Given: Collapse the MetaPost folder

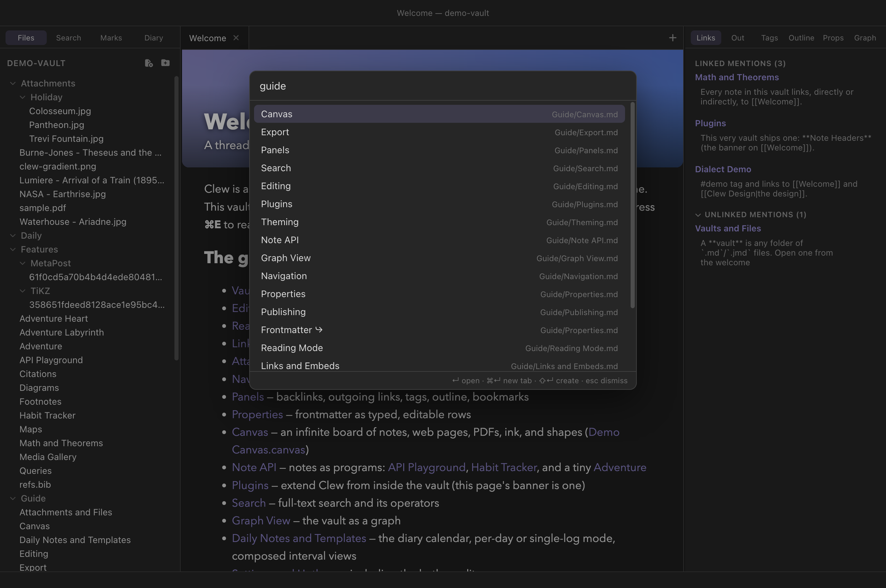Looking at the screenshot, I should pyautogui.click(x=22, y=263).
